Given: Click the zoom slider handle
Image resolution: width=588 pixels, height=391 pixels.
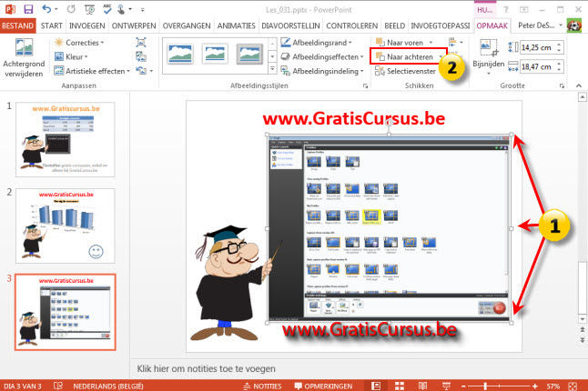Looking at the screenshot, I should point(485,386).
